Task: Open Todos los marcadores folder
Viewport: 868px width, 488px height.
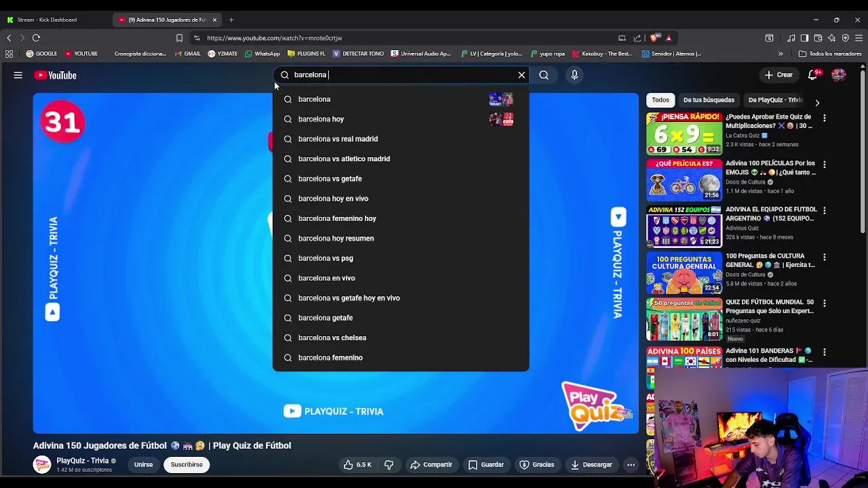Action: pyautogui.click(x=831, y=54)
